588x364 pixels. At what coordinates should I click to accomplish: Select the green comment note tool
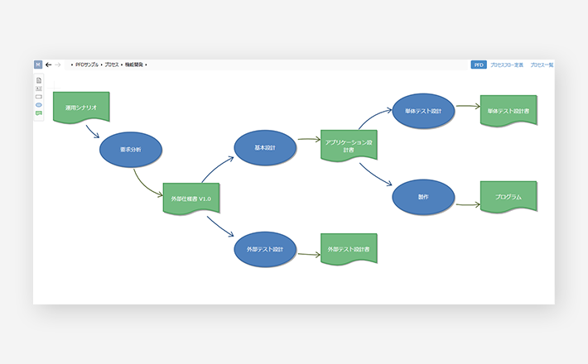(39, 113)
